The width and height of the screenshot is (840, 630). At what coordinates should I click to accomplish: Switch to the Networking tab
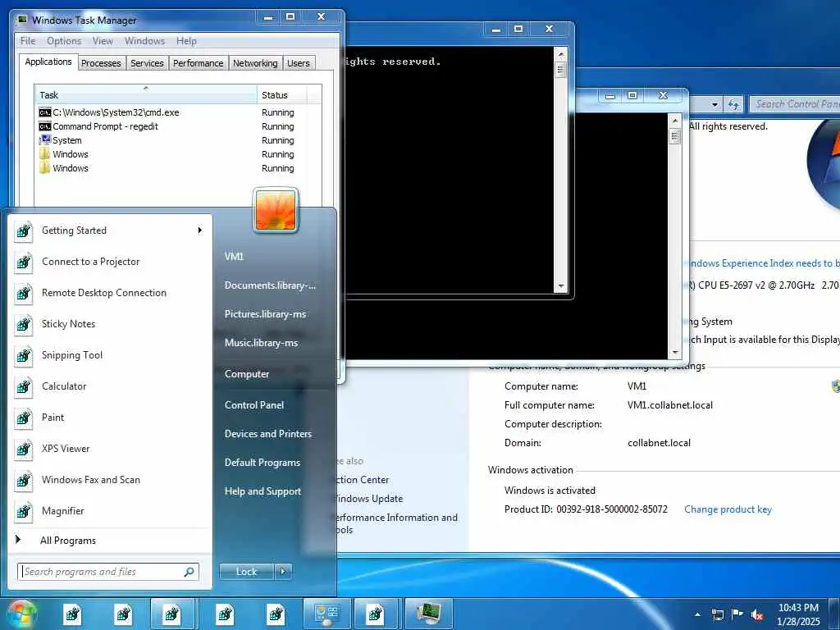tap(255, 63)
